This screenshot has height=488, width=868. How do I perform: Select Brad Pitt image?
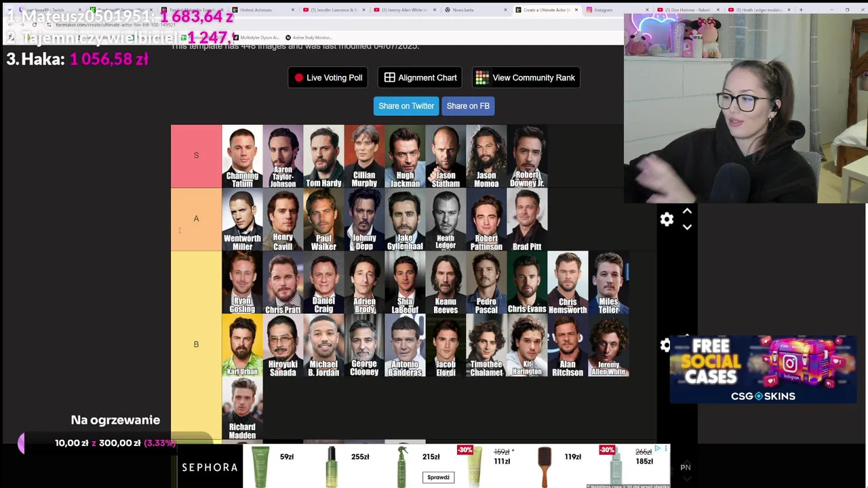(527, 219)
